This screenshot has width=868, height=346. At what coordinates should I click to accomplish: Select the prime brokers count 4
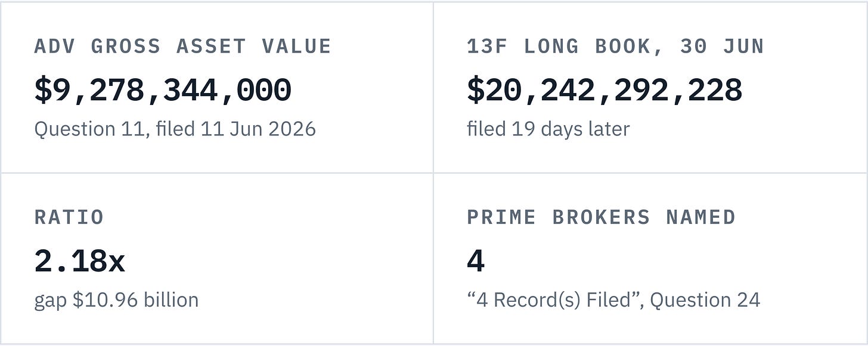(x=476, y=261)
